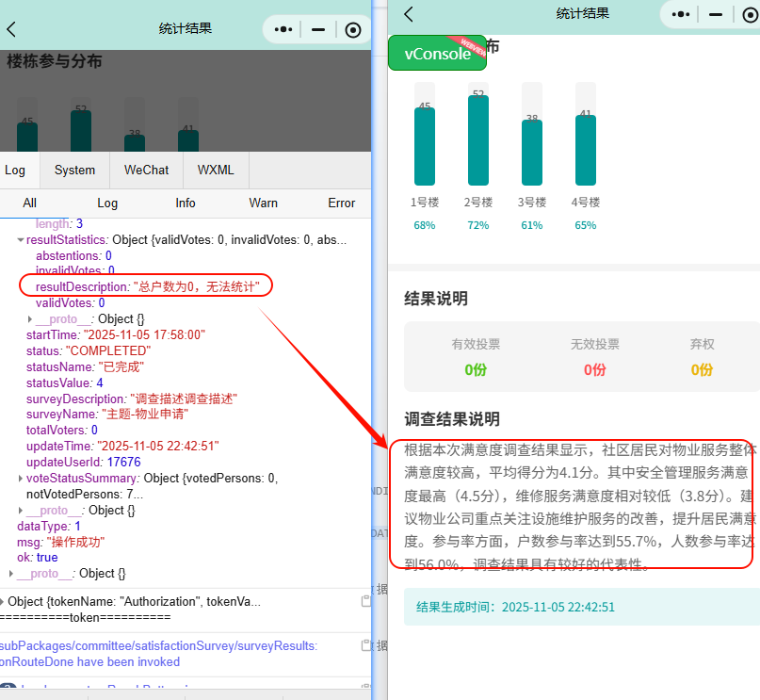The height and width of the screenshot is (700, 760).
Task: Expand the __proto__ node under validVotes
Action: (30, 319)
